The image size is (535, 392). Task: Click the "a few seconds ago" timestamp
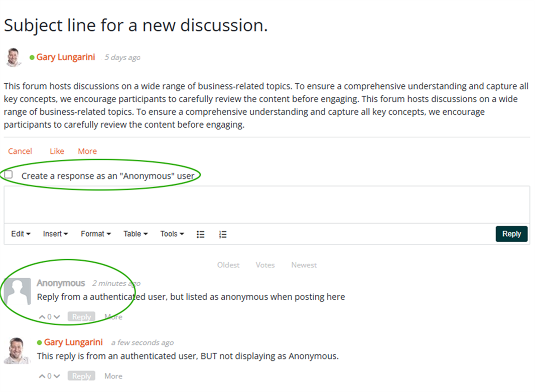tap(142, 342)
